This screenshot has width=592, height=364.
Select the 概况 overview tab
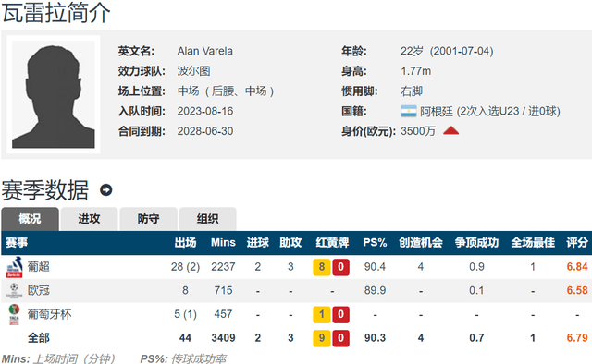pyautogui.click(x=30, y=219)
